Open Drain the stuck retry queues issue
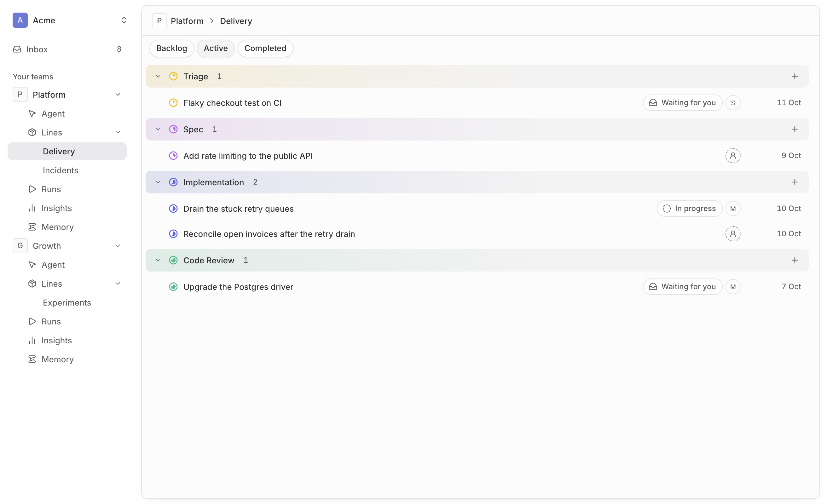The width and height of the screenshot is (832, 504). (477, 209)
